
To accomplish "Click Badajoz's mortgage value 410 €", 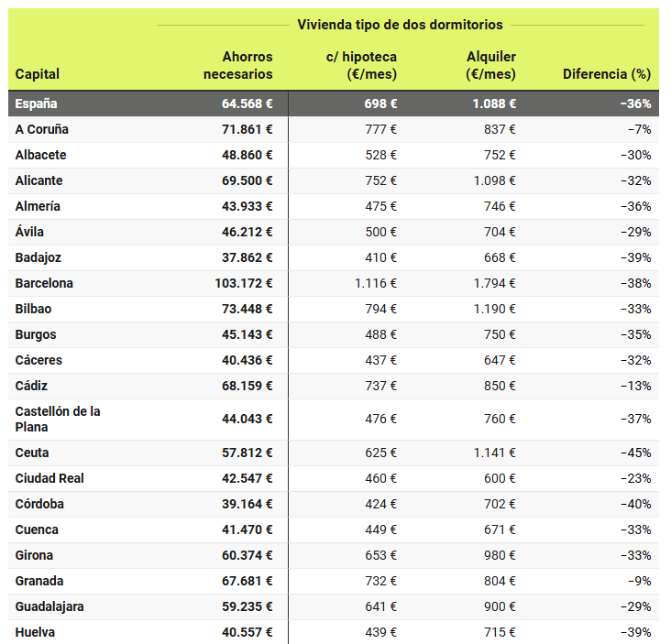I will pyautogui.click(x=380, y=257).
